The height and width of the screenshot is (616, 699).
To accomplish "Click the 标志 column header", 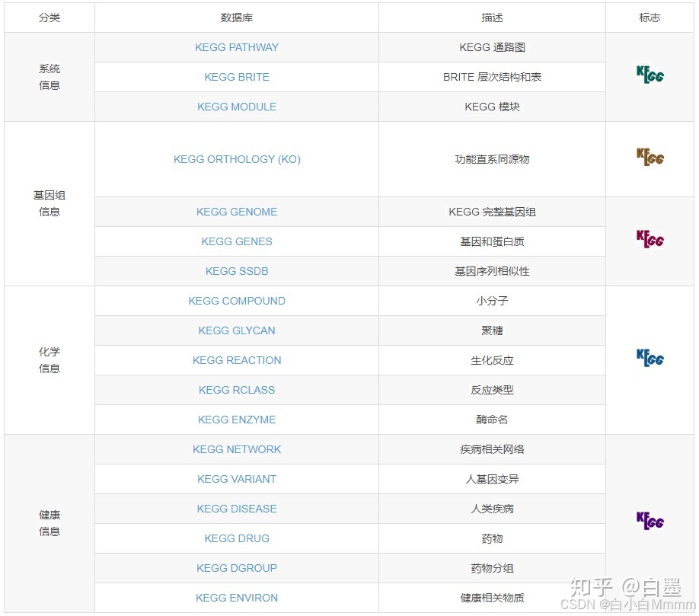I will click(x=650, y=18).
